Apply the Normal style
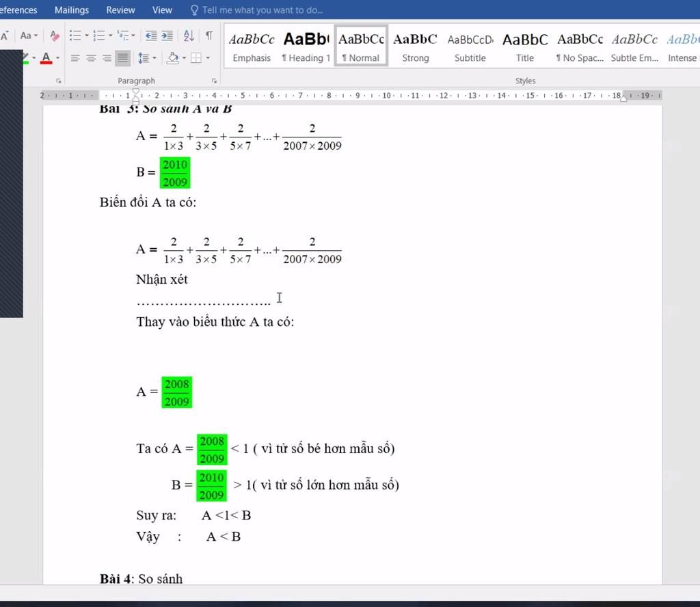This screenshot has height=607, width=700. (x=361, y=46)
